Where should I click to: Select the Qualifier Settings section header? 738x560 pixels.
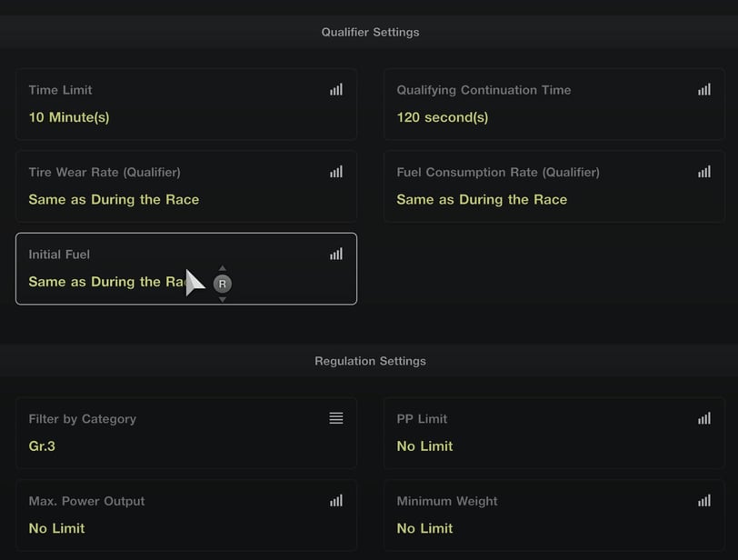point(369,32)
